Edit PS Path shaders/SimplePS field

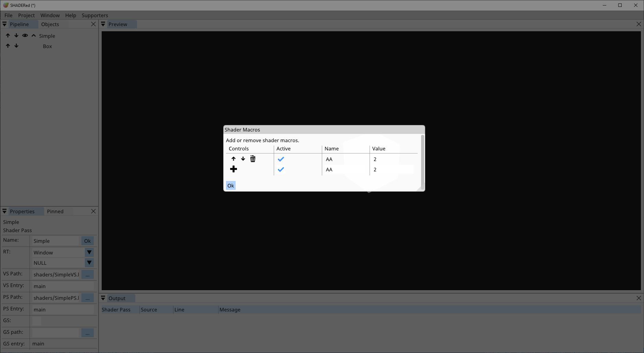click(56, 298)
